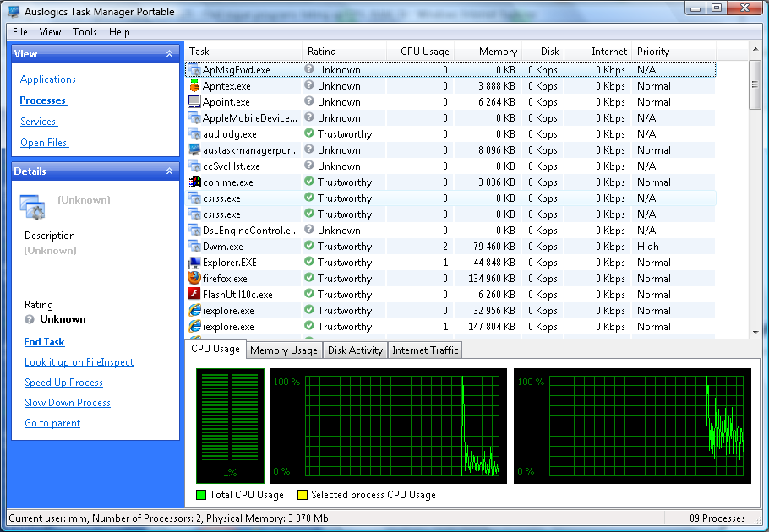This screenshot has height=532, width=769.
Task: Sort by the CPU Usage column header
Action: click(420, 52)
